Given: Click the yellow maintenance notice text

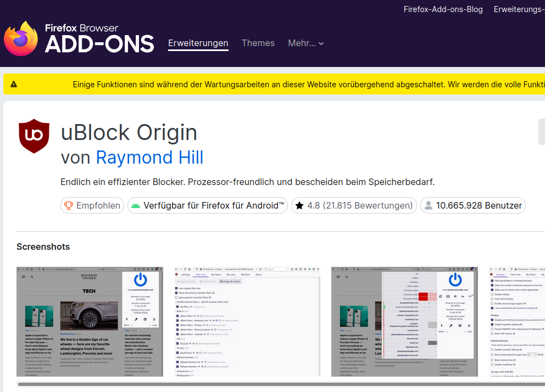Looking at the screenshot, I should [309, 85].
